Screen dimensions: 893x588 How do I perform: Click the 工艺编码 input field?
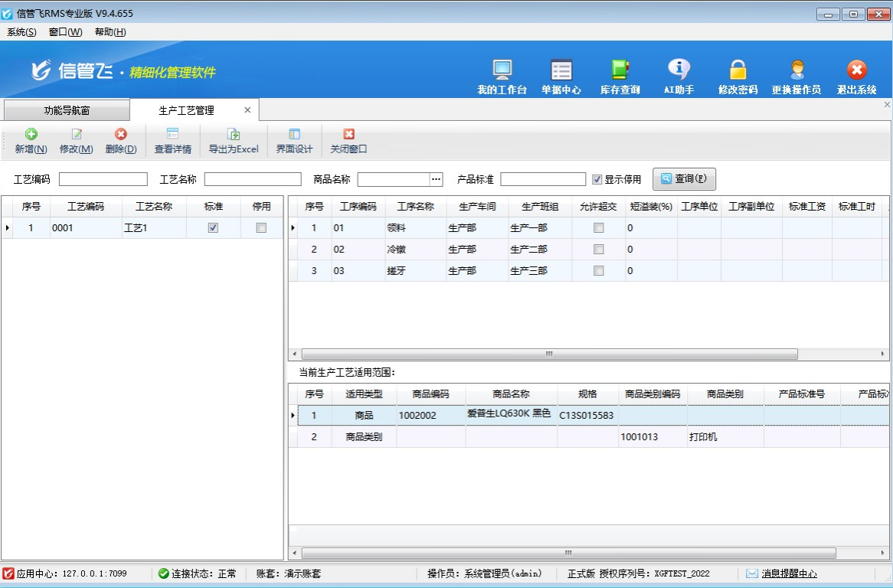pos(103,179)
